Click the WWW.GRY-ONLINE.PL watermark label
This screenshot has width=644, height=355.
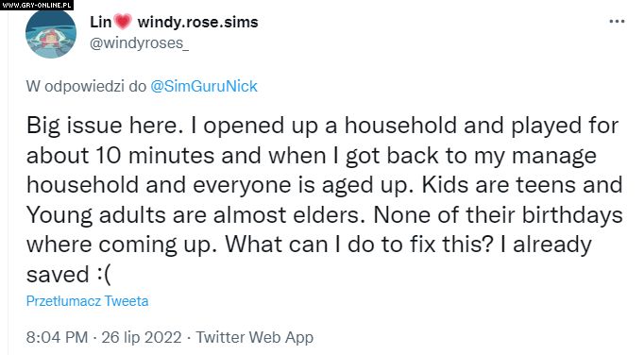pyautogui.click(x=36, y=5)
